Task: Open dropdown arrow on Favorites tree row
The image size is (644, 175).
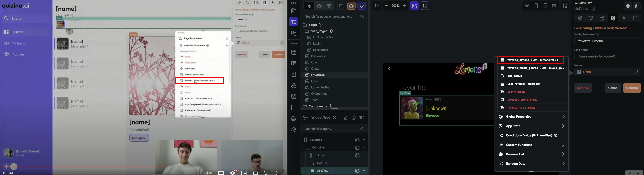Action: click(364, 140)
